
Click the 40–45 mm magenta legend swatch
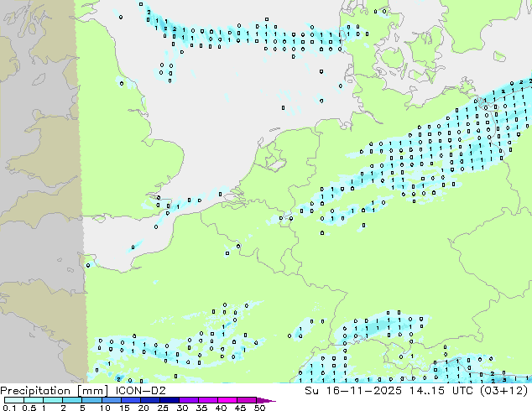[x=227, y=400]
